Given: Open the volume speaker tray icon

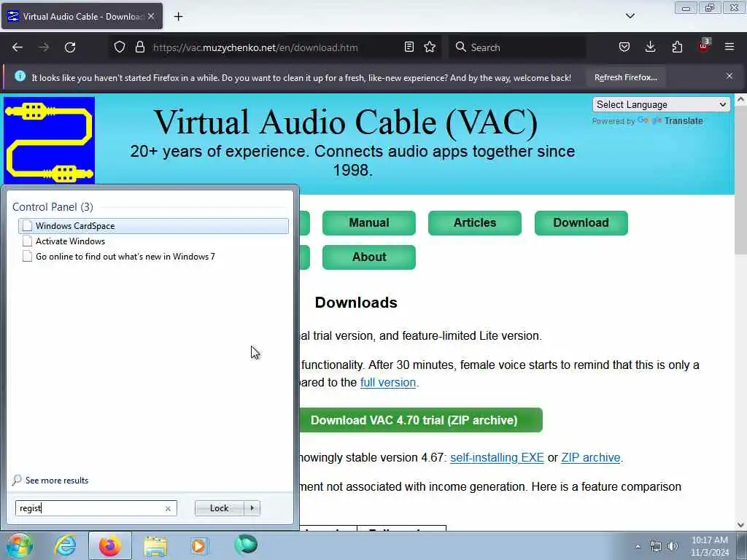Looking at the screenshot, I should pos(673,546).
